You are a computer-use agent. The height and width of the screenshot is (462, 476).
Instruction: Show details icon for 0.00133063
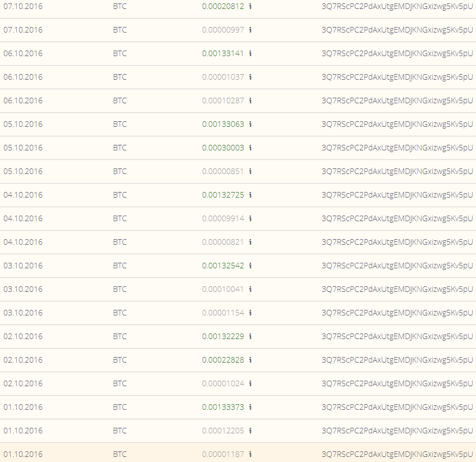(250, 124)
